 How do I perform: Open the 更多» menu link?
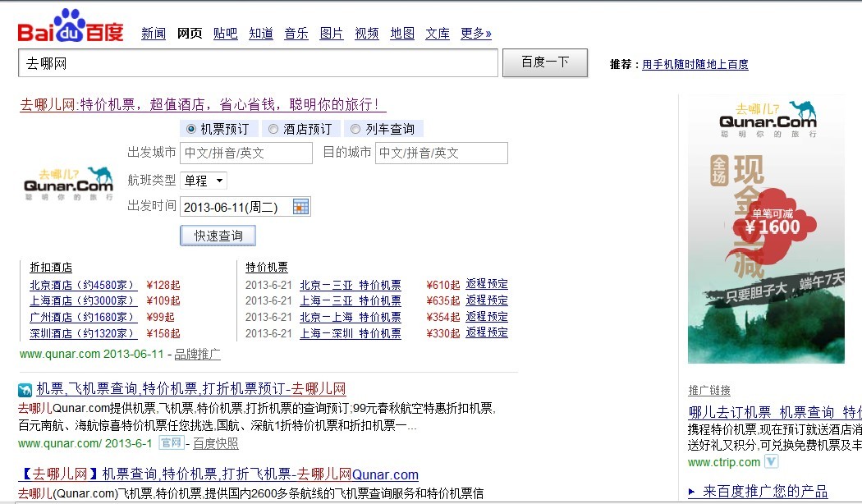click(x=476, y=34)
